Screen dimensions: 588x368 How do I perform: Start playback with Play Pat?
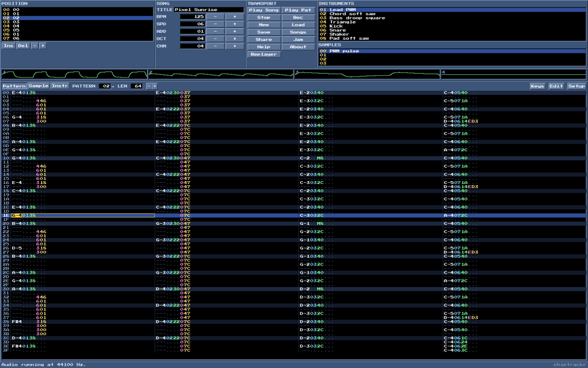(x=298, y=10)
